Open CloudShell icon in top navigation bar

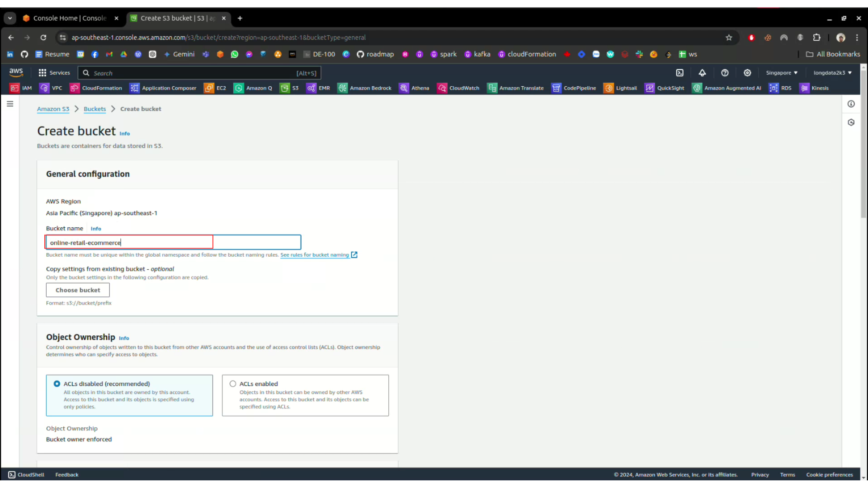coord(679,73)
